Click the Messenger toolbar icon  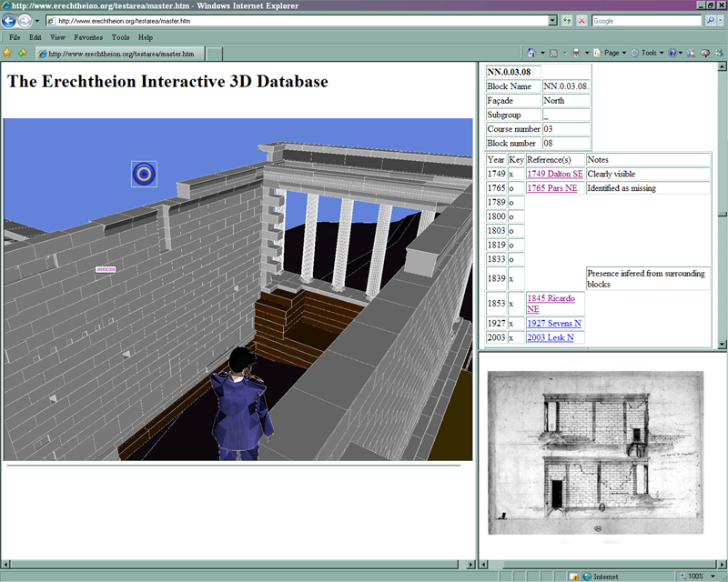[x=719, y=53]
